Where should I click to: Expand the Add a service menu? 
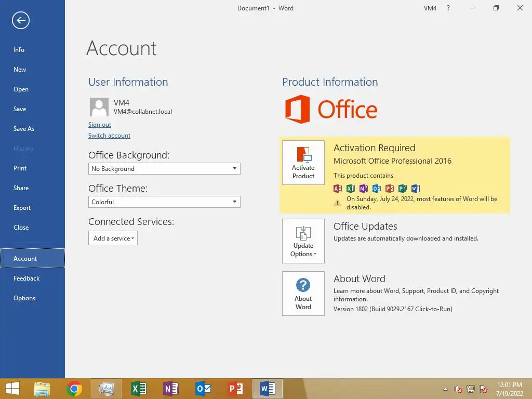coord(113,238)
